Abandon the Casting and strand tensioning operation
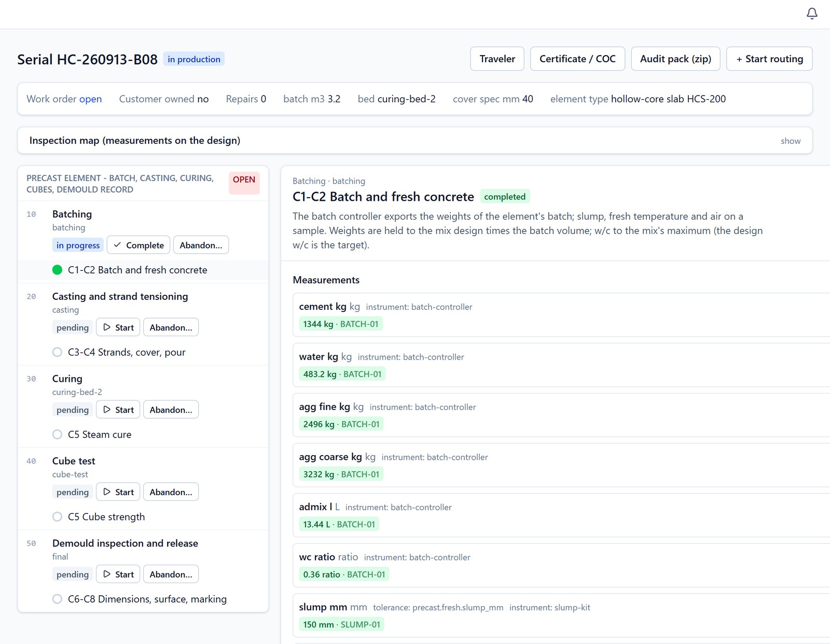 (171, 327)
